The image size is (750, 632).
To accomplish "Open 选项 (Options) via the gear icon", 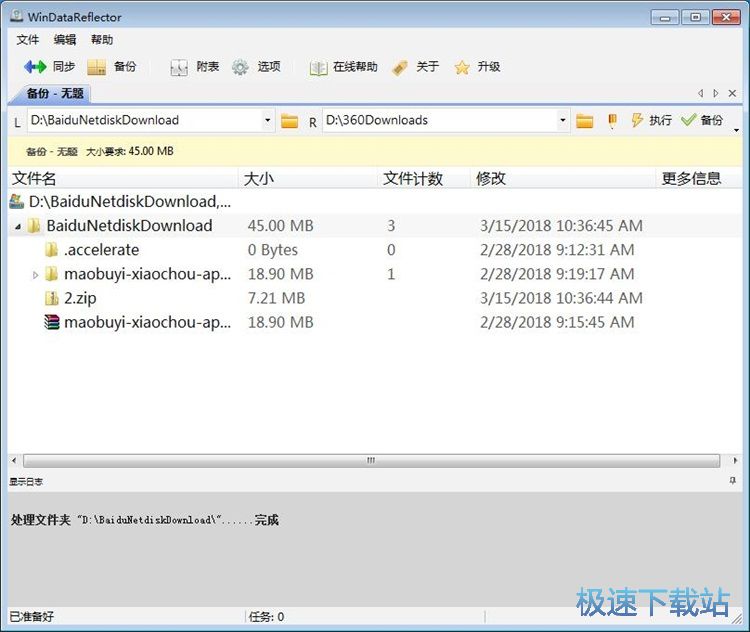I will tap(240, 67).
